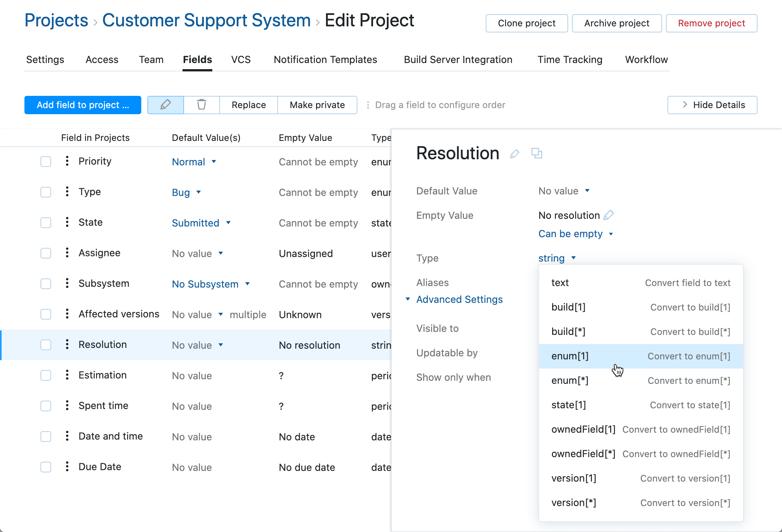The width and height of the screenshot is (782, 532).
Task: Click Hide Details to collapse the panel
Action: [712, 105]
